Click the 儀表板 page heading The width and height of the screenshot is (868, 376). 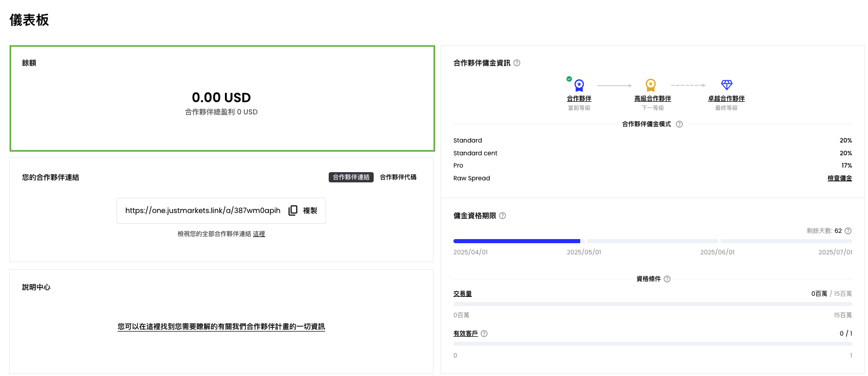(29, 20)
